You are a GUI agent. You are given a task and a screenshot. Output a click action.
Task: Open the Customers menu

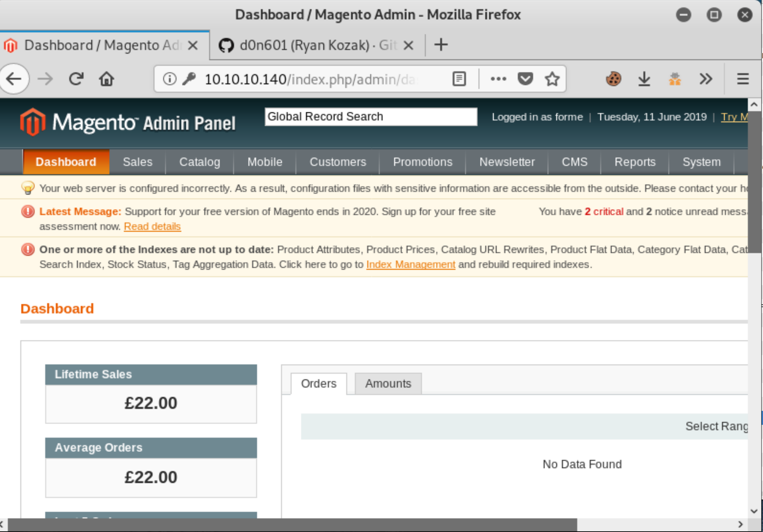[338, 162]
